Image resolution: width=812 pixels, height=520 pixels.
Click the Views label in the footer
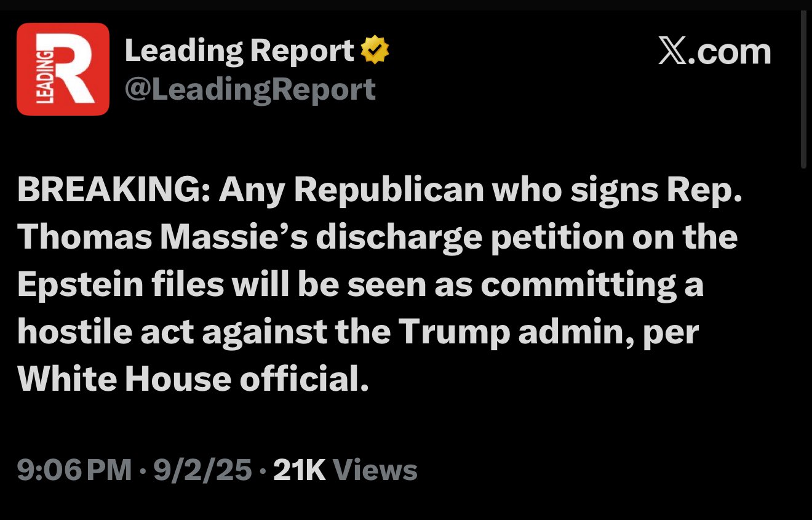point(375,471)
